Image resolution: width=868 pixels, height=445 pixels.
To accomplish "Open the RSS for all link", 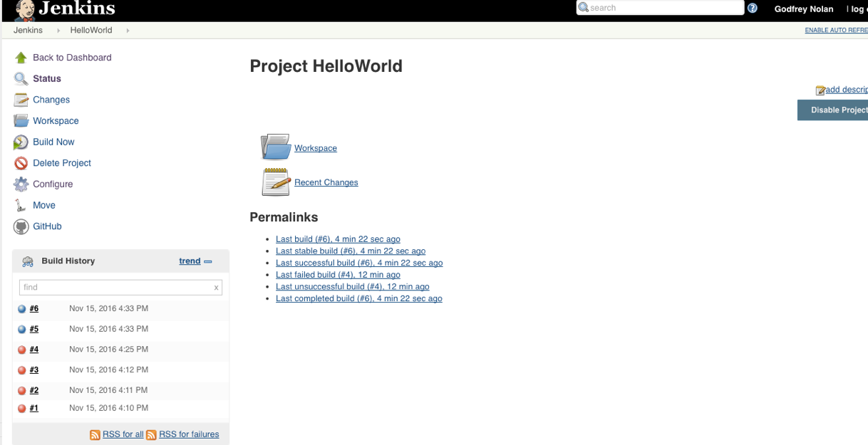I will (x=123, y=434).
